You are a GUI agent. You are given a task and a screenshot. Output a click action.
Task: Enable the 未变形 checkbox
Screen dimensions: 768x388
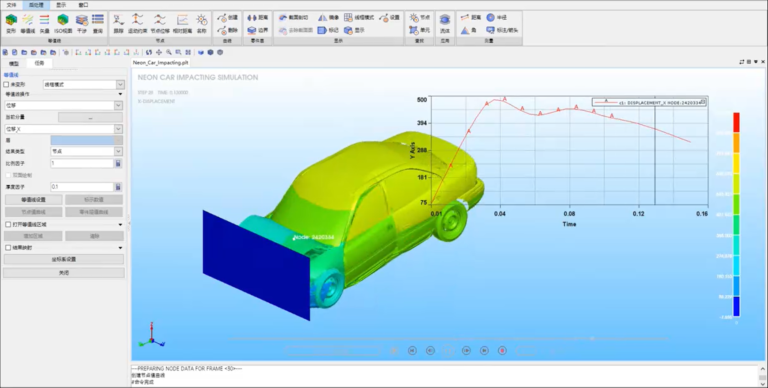point(6,85)
